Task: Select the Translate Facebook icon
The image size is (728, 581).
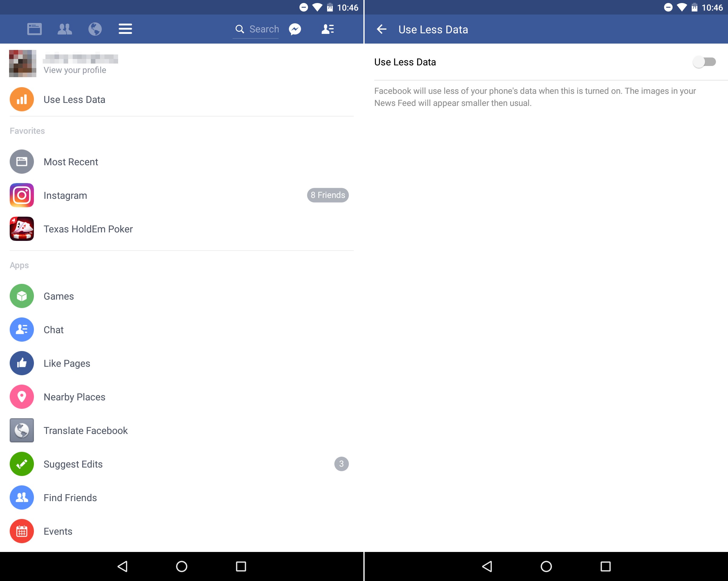Action: click(22, 430)
